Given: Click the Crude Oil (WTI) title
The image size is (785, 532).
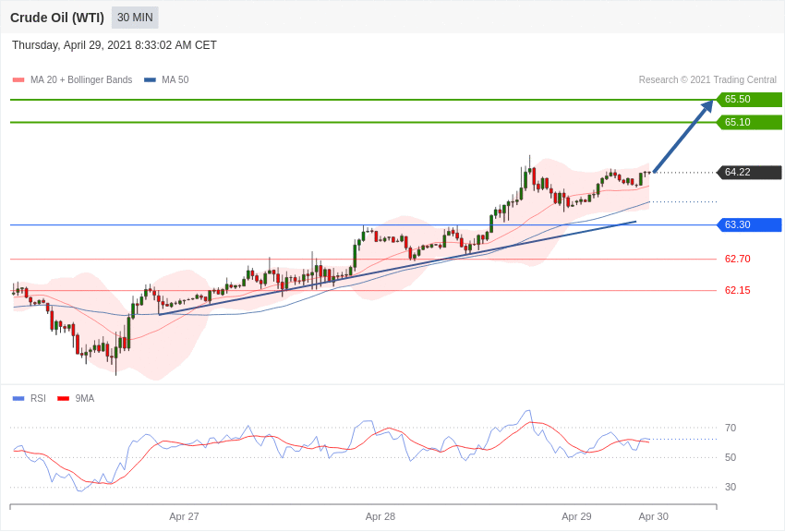Looking at the screenshot, I should pyautogui.click(x=57, y=18).
